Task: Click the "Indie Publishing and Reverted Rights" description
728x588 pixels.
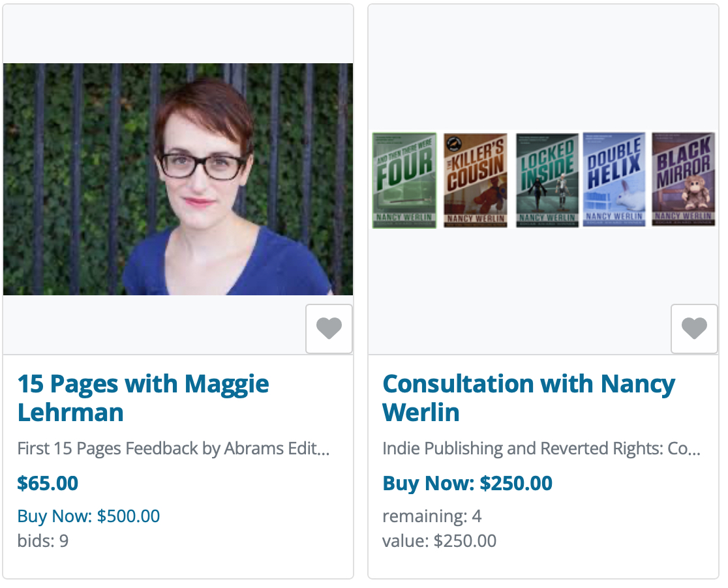Action: 541,448
